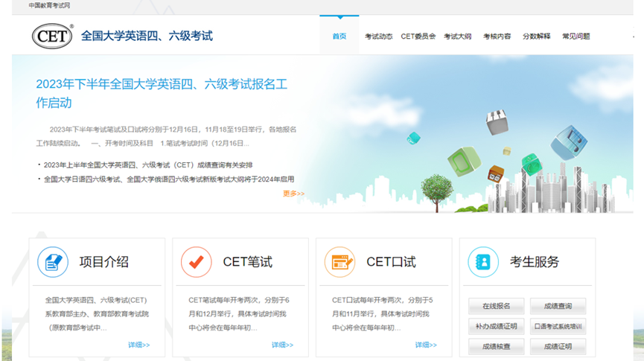Open the 口语考试系统培训 button
The width and height of the screenshot is (644, 361).
(x=558, y=326)
